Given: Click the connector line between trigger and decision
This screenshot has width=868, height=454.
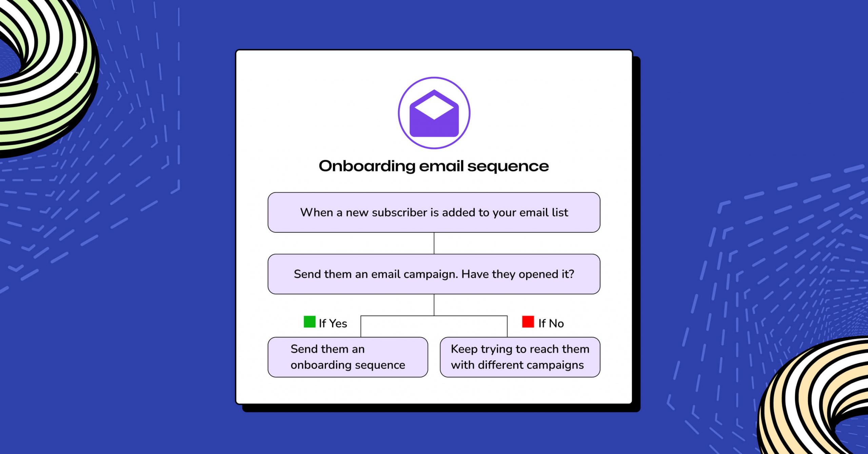Looking at the screenshot, I should pos(434,243).
